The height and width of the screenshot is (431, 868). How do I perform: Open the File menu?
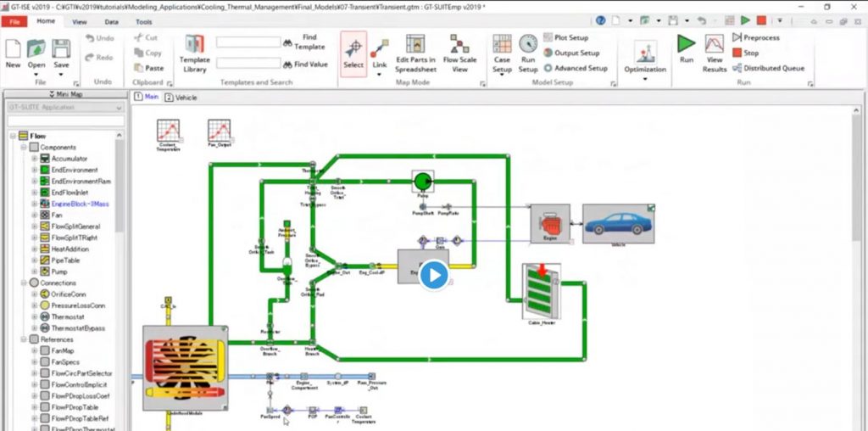[14, 21]
